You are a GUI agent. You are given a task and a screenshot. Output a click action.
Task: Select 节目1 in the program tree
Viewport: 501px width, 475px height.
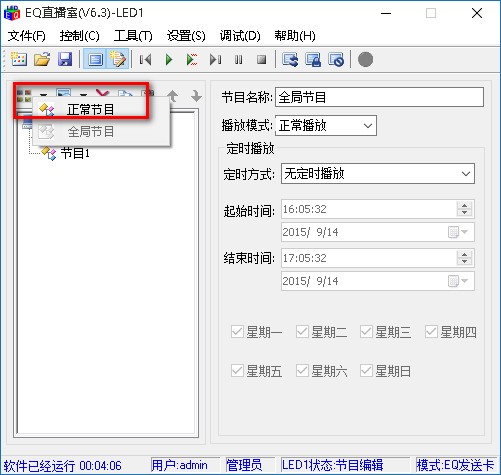click(x=75, y=154)
